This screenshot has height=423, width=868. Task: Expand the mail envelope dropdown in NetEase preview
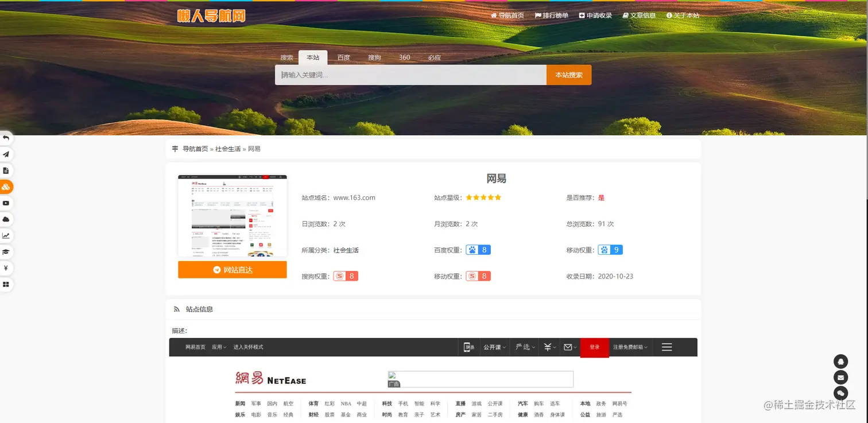[x=570, y=347]
